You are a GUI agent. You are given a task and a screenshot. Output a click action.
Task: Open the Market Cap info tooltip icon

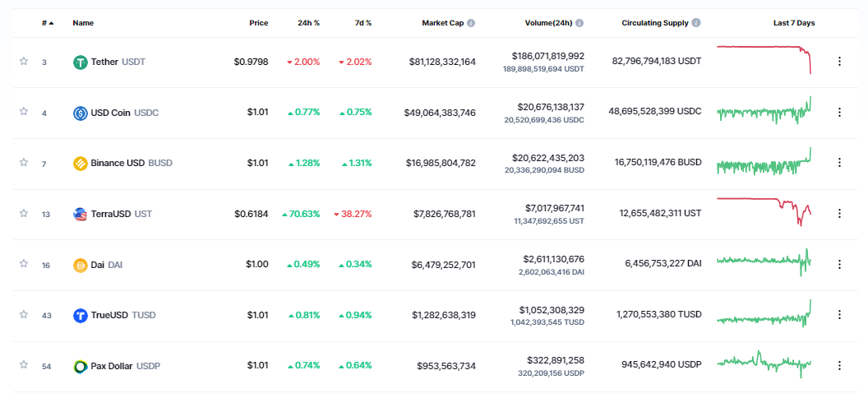coord(471,23)
